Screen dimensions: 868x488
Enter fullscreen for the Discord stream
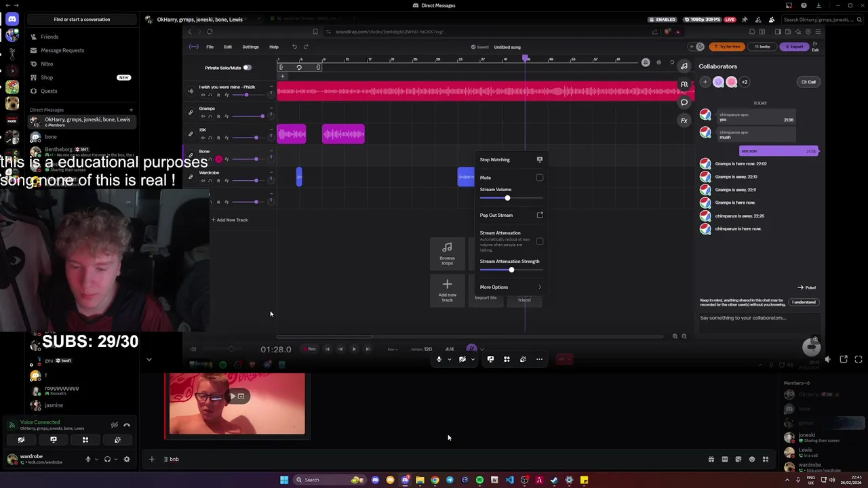click(859, 359)
